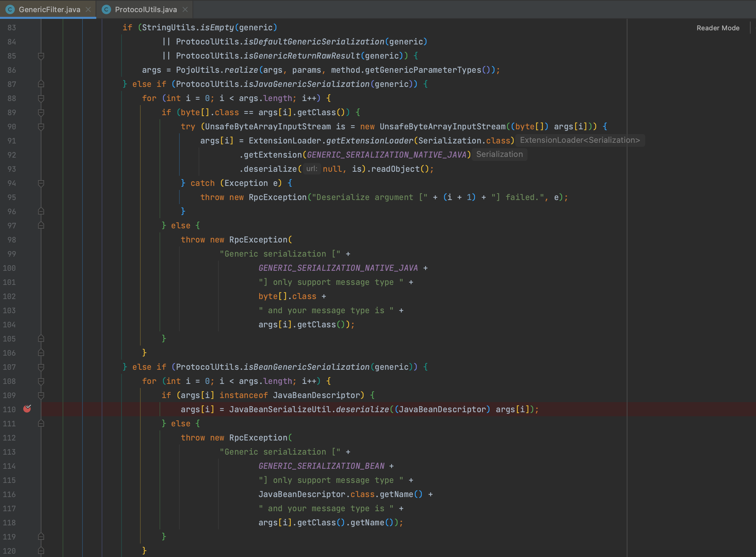Click the "Deserialize argument [" string
The height and width of the screenshot is (557, 756).
click(370, 197)
